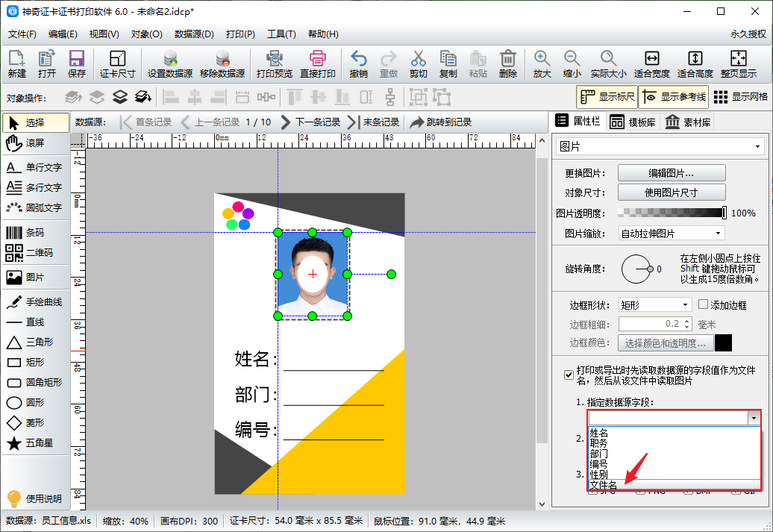Open the 证卡尺寸 card size settings
Viewport: 773px width, 532px height.
pos(117,64)
